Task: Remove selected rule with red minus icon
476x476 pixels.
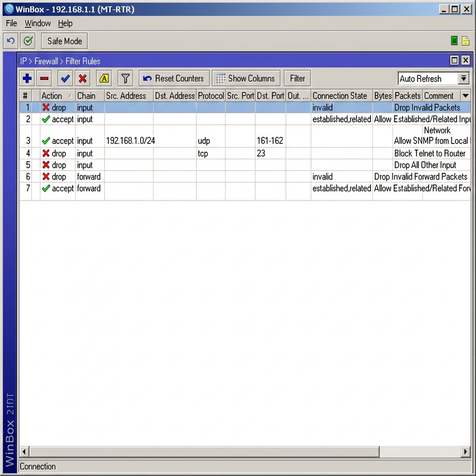Action: pyautogui.click(x=44, y=78)
